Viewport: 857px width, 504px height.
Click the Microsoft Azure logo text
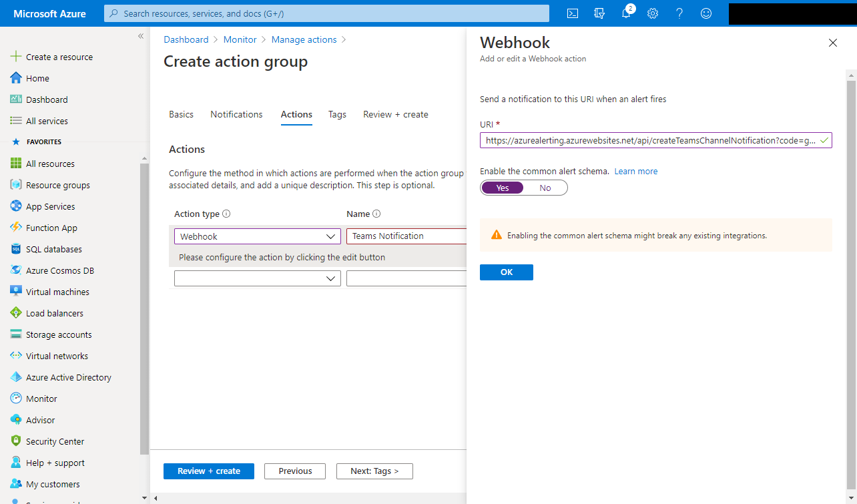pyautogui.click(x=49, y=13)
